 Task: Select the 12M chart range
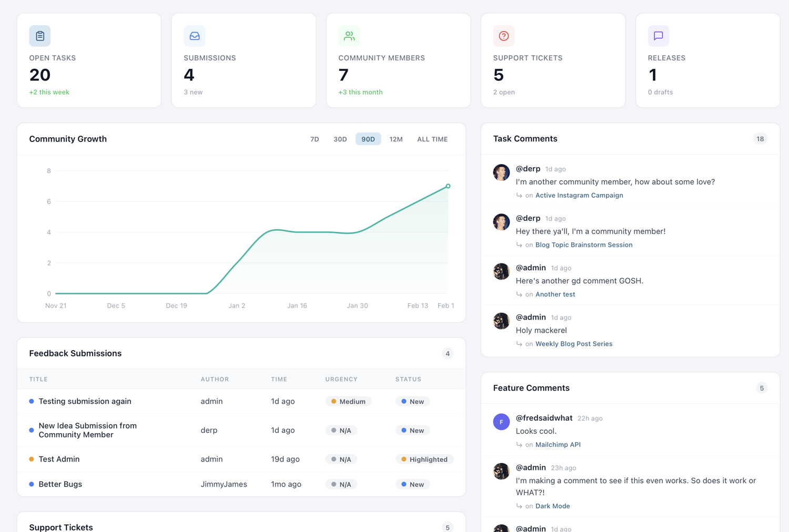(396, 139)
